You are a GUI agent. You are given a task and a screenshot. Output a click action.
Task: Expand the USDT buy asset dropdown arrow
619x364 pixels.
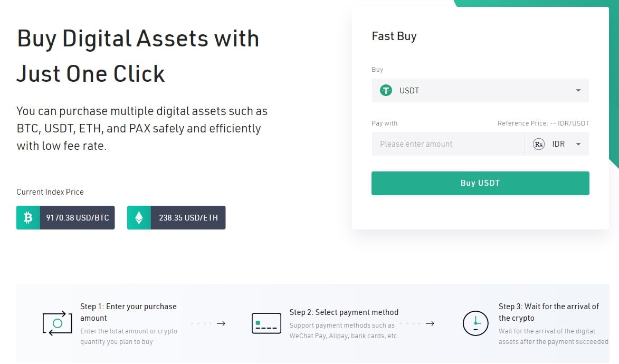tap(578, 90)
